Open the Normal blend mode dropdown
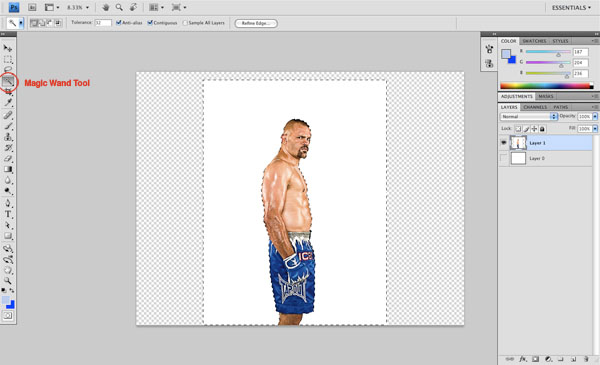Viewport: 600px width, 365px height. (528, 116)
